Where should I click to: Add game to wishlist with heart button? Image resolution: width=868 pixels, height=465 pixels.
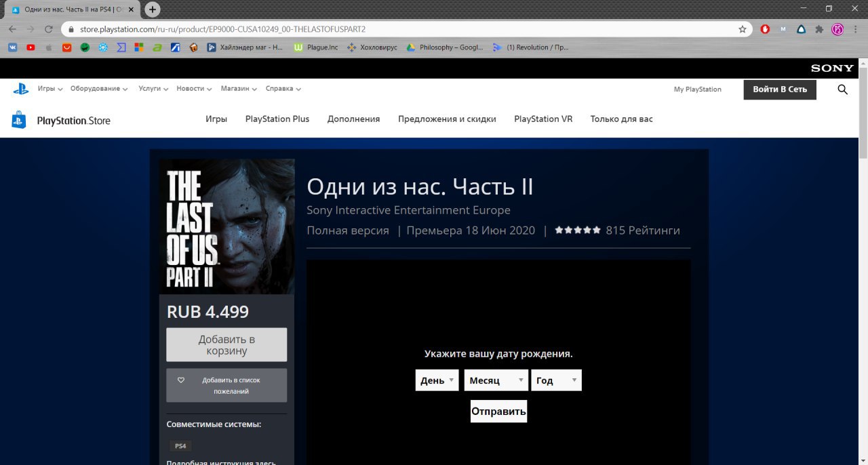[x=226, y=386]
